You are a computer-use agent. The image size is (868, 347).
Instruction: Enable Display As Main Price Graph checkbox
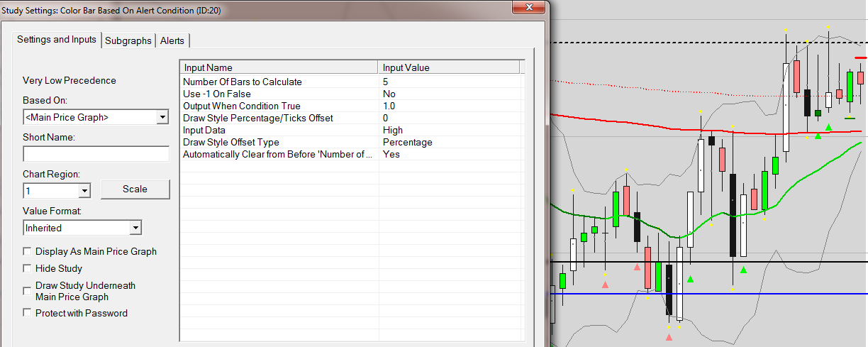(28, 251)
